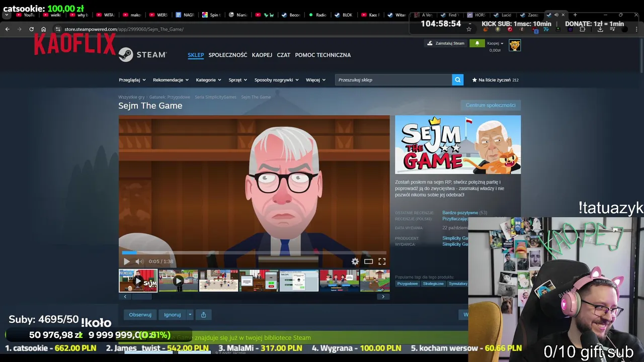Click the share icon beside Ignoruj

pyautogui.click(x=203, y=315)
